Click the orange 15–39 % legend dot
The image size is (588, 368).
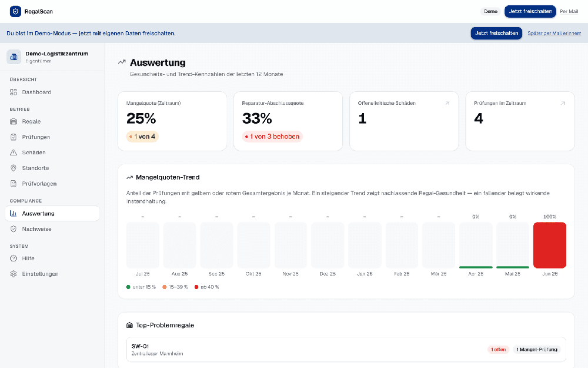click(164, 287)
